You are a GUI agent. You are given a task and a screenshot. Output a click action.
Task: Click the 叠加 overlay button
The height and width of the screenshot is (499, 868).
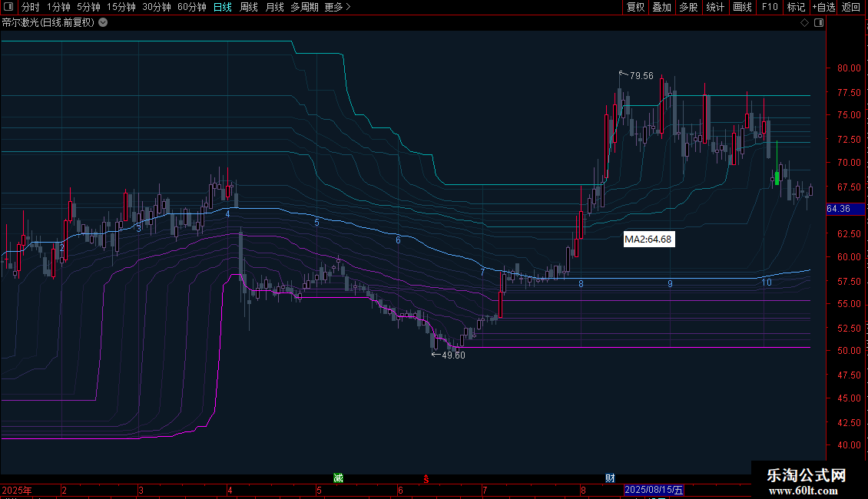point(661,7)
